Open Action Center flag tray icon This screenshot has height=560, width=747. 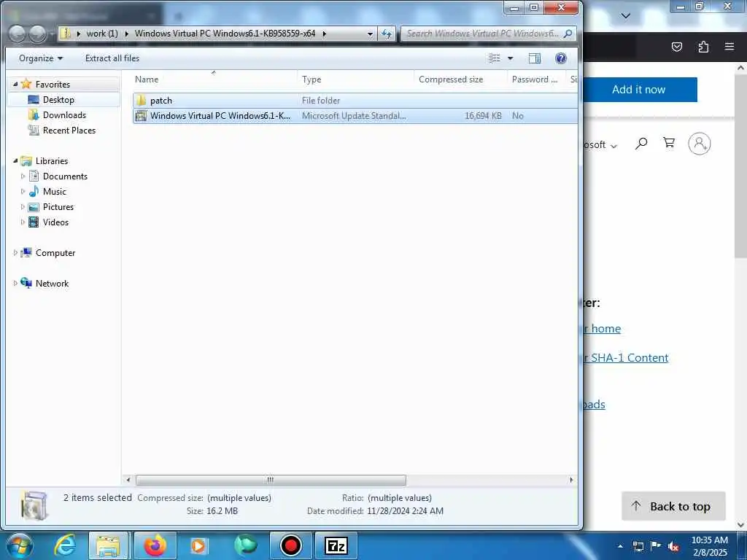point(656,546)
